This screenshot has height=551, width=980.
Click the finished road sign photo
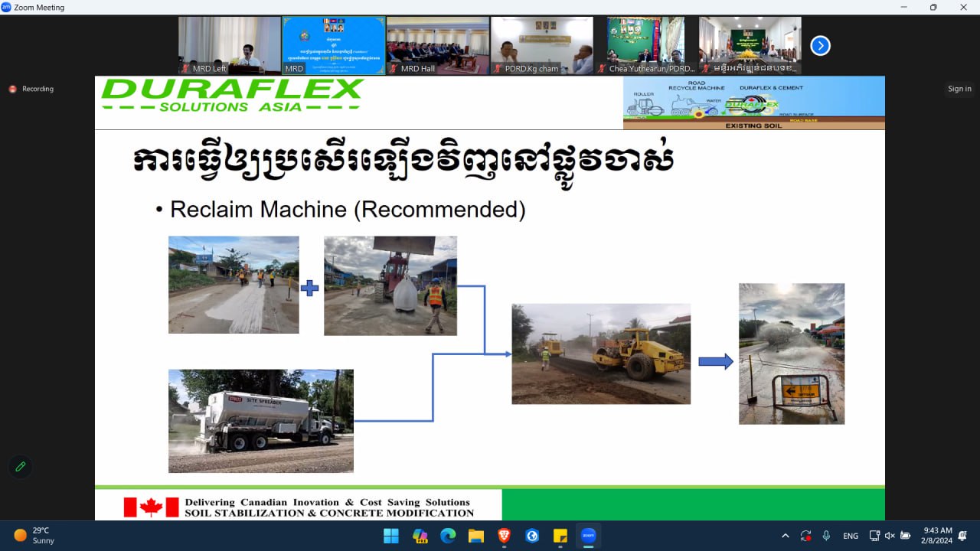[x=792, y=354]
